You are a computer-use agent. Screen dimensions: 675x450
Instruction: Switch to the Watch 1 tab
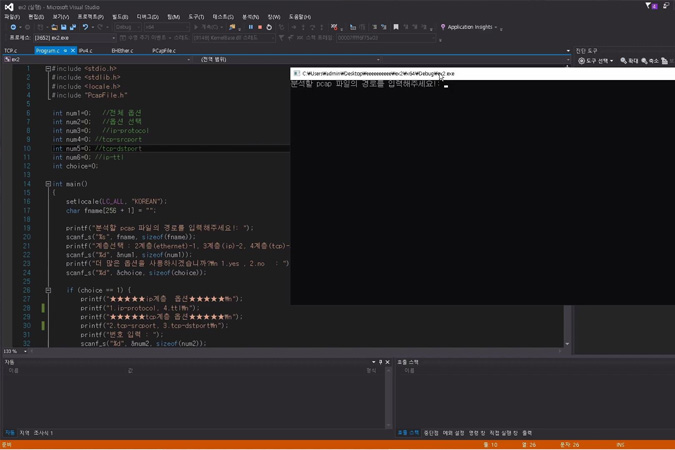point(43,433)
